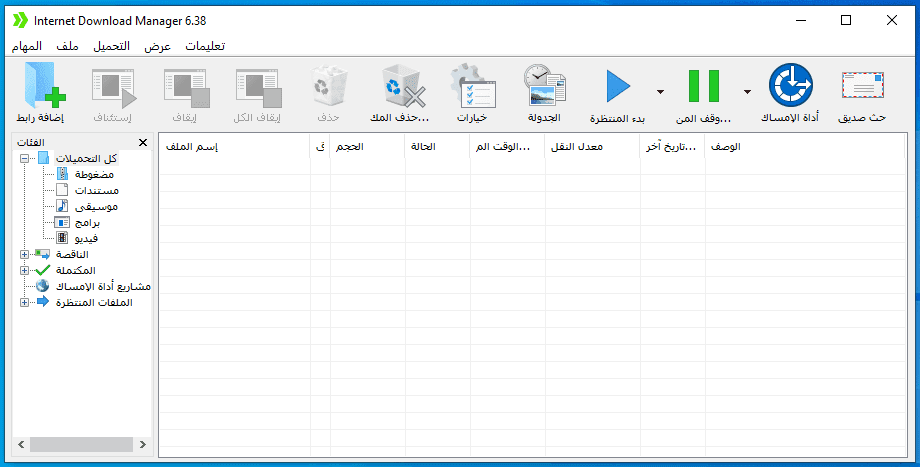The image size is (920, 468).
Task: Expand the Finished (المكتملة) tree node
Action: click(x=24, y=270)
